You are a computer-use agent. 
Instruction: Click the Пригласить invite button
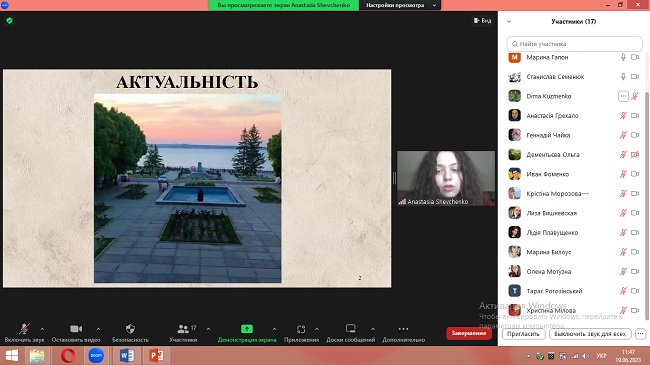point(523,334)
